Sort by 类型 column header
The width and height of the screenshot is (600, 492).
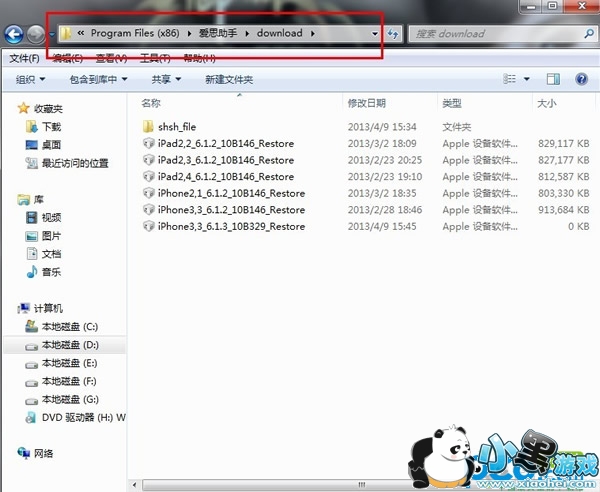[452, 103]
